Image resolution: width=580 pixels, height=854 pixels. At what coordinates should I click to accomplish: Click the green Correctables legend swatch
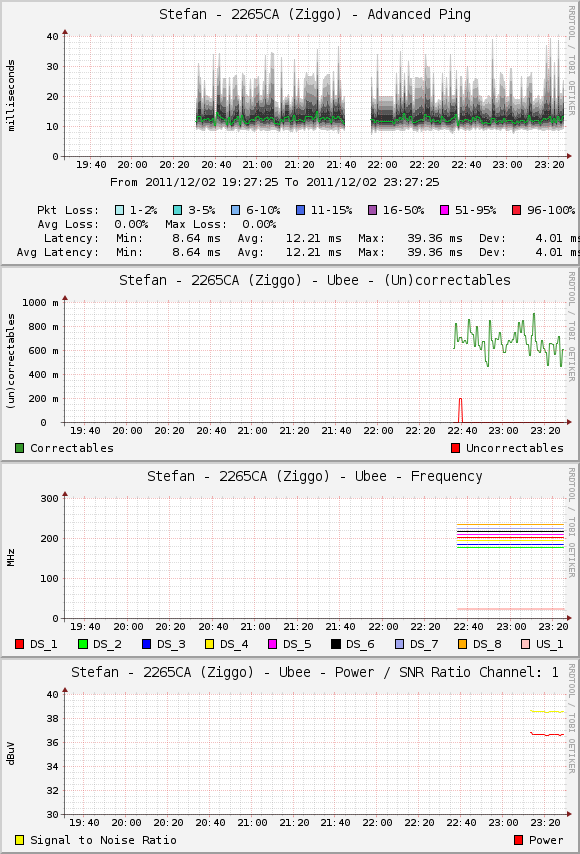(20, 448)
